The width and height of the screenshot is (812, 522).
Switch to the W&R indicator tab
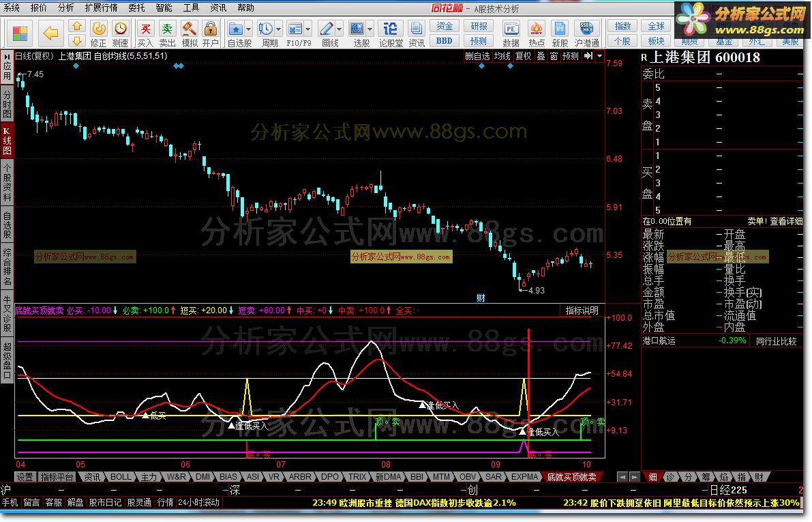coord(176,477)
